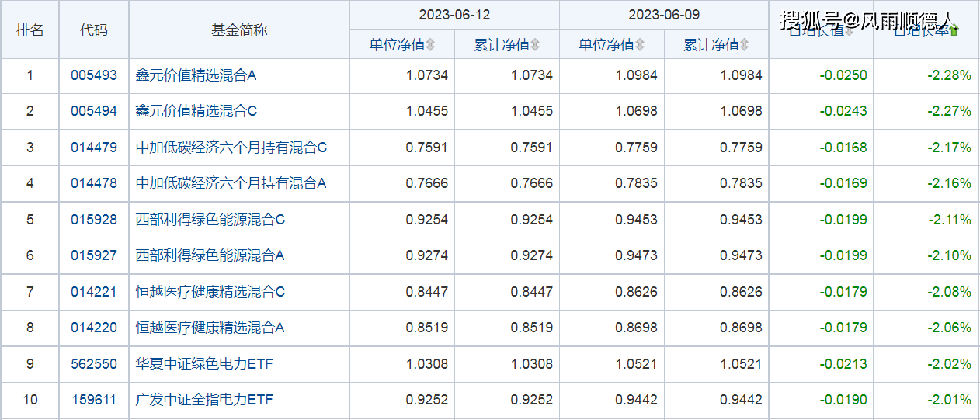
Task: Click 华夏中证绿色电力ETF fund name
Action: 204,364
